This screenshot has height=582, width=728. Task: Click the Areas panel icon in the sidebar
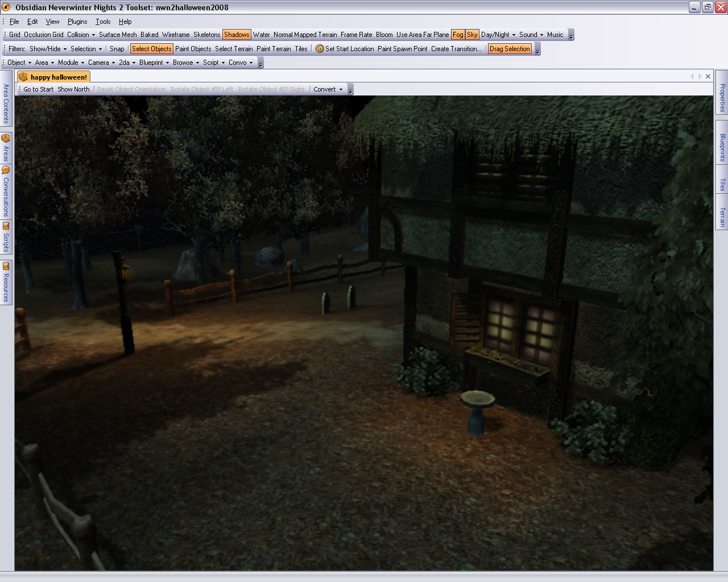tap(6, 138)
